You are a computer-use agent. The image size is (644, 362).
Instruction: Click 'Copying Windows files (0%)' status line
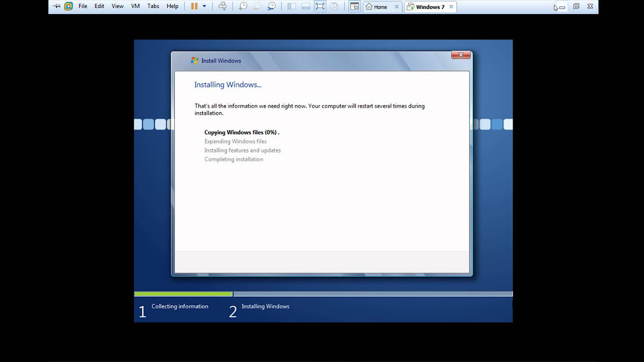click(242, 132)
